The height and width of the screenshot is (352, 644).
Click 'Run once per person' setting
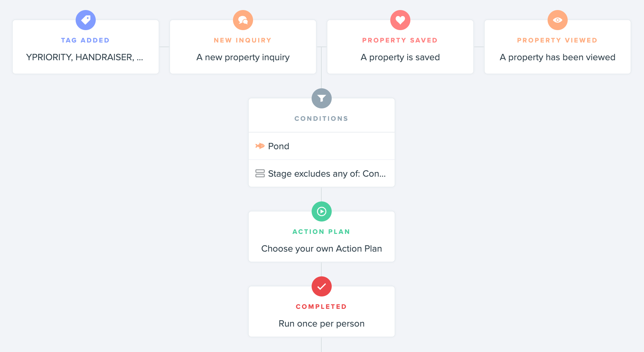(322, 324)
